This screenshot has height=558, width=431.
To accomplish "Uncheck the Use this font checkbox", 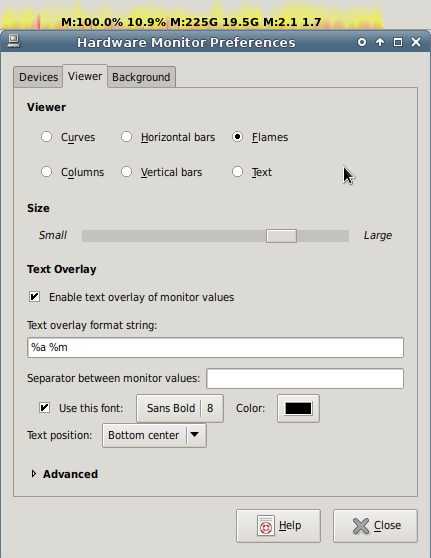I will click(x=44, y=408).
